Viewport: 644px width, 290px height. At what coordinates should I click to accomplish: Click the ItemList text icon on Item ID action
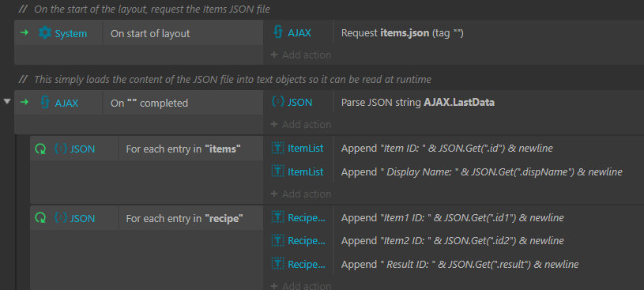278,149
